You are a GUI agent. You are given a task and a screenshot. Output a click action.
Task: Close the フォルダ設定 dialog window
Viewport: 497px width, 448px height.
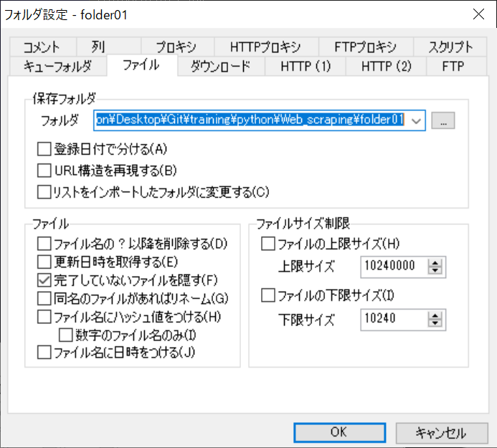click(478, 14)
